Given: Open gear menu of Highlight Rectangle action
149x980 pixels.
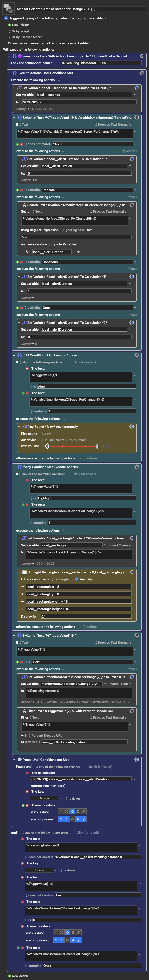Looking at the screenshot, I should (131, 572).
